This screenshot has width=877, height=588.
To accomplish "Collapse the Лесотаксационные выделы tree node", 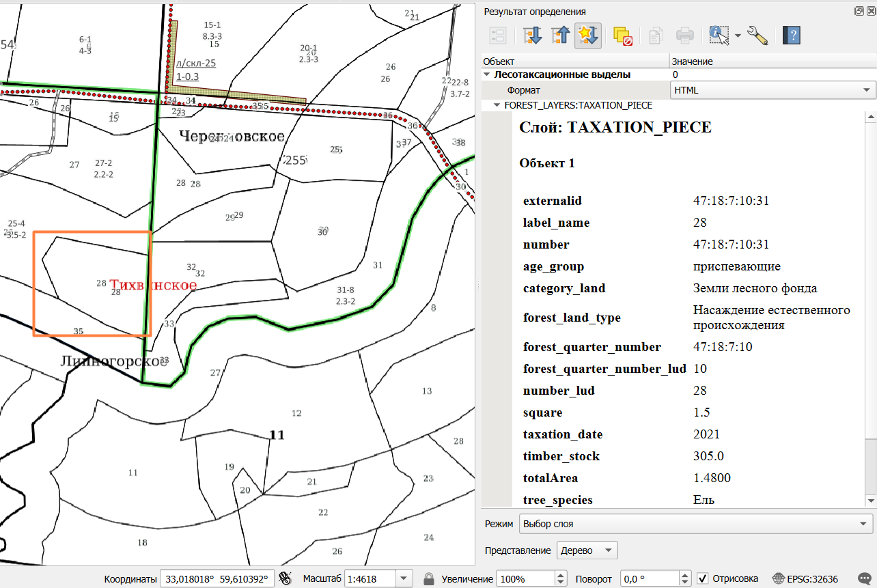I will click(487, 74).
